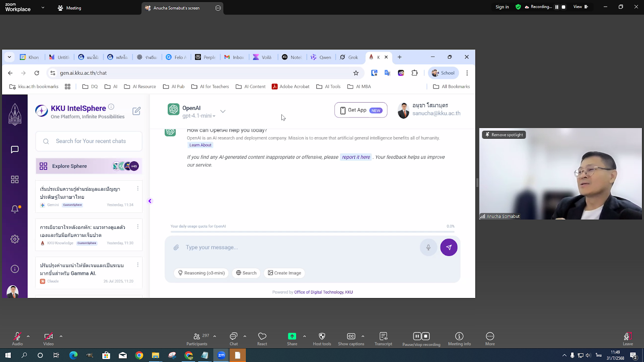Toggle the Reasoning (o3-mini) chip
This screenshot has height=362, width=644.
tap(201, 273)
